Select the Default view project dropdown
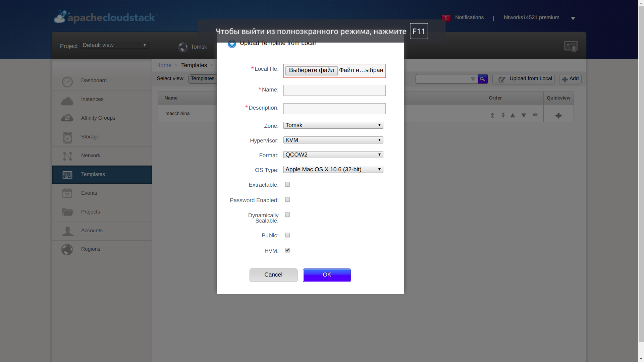644x362 pixels. click(115, 45)
